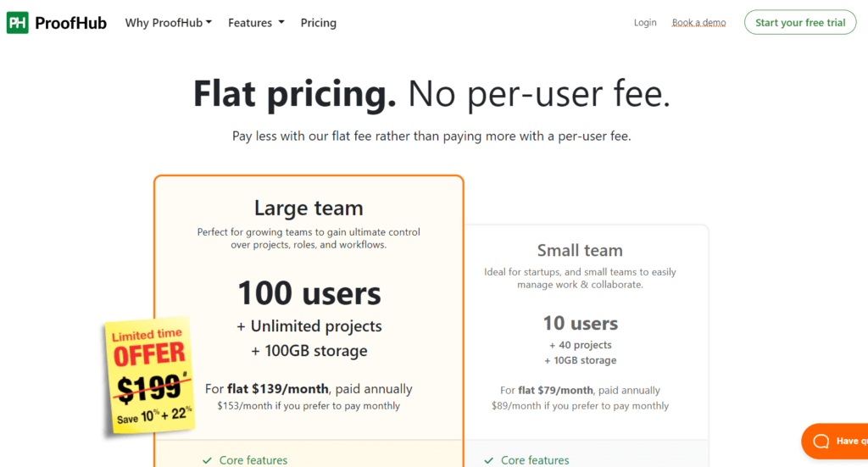This screenshot has width=868, height=467.
Task: Click the Small team plan heading
Action: click(x=580, y=250)
